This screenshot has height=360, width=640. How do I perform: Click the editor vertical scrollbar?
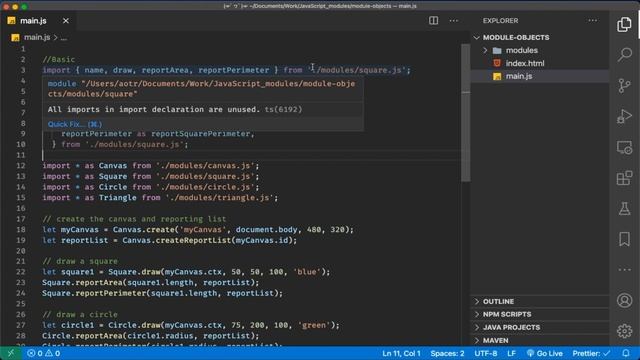[x=466, y=112]
